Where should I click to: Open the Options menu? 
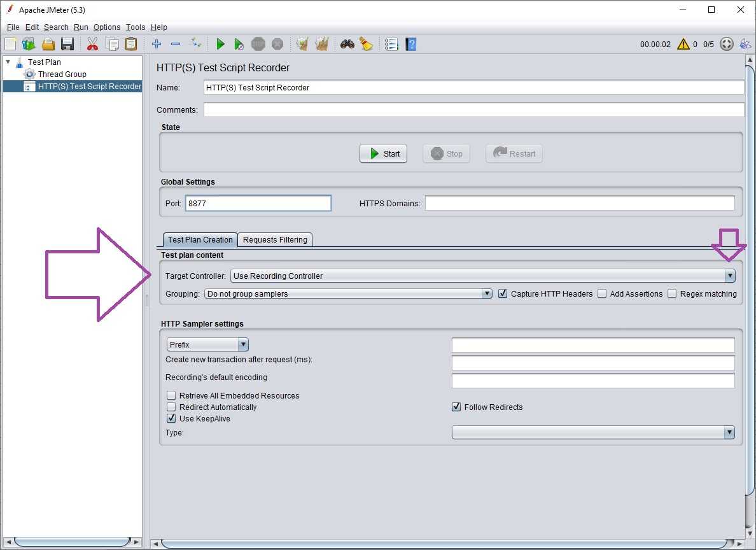click(x=106, y=27)
